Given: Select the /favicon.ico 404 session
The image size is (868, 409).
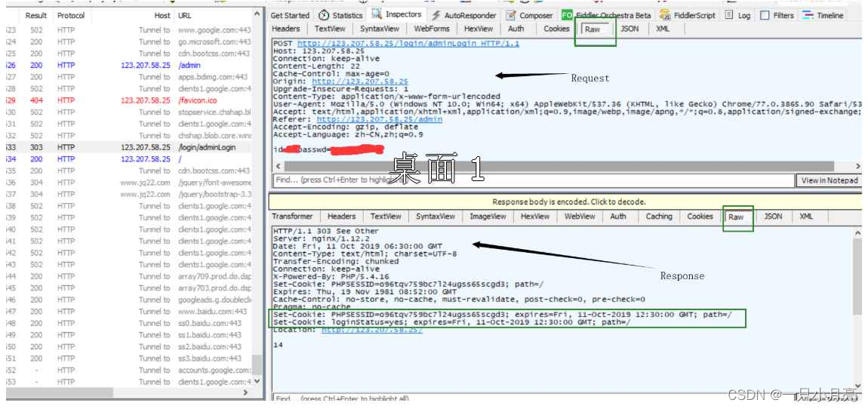Looking at the screenshot, I should (129, 100).
